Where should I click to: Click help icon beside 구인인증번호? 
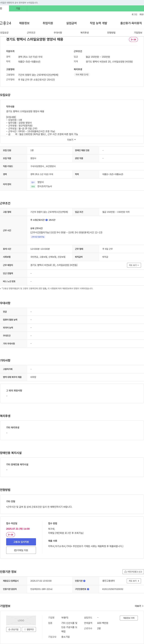(88, 589)
